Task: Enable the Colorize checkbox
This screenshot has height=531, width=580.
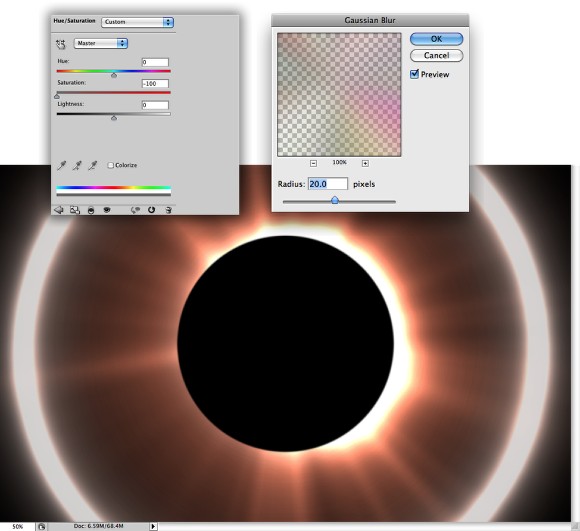Action: pos(111,165)
